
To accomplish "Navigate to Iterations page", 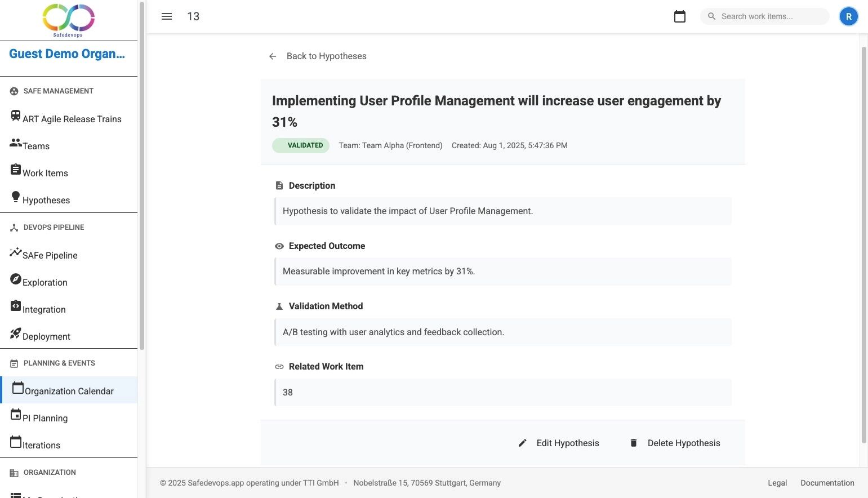I will click(x=41, y=445).
